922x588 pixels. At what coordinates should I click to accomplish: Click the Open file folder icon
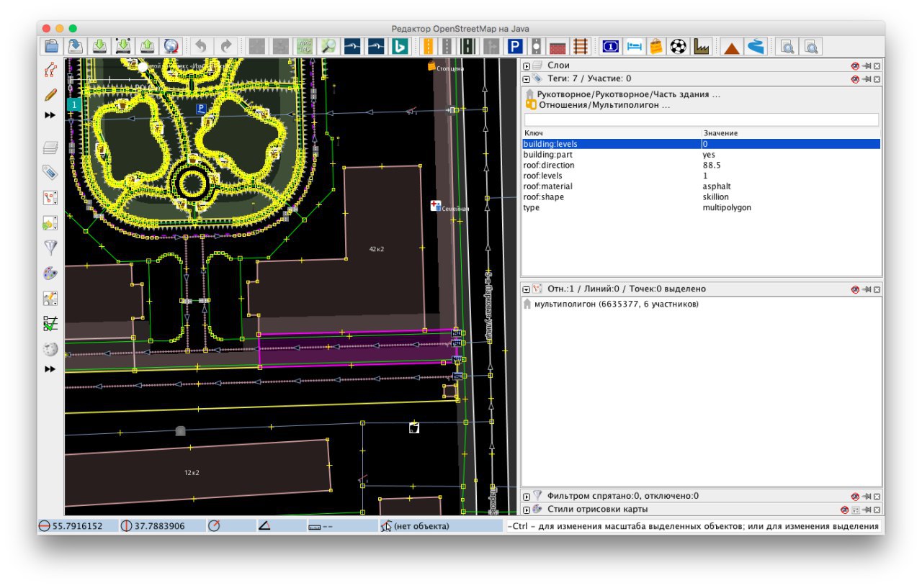52,46
